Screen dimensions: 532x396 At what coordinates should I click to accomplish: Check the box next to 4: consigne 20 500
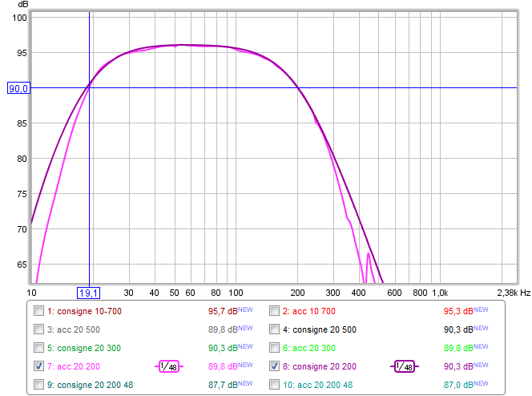275,329
